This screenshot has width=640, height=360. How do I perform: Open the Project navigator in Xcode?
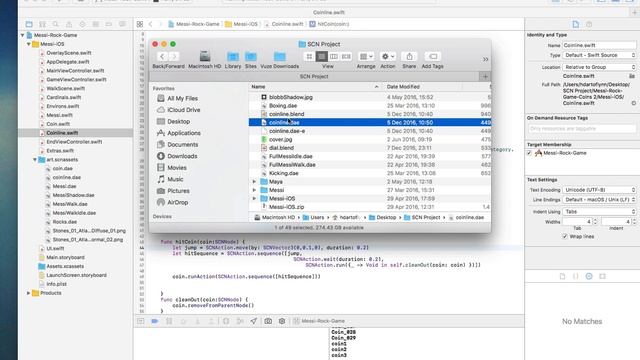pos(29,24)
